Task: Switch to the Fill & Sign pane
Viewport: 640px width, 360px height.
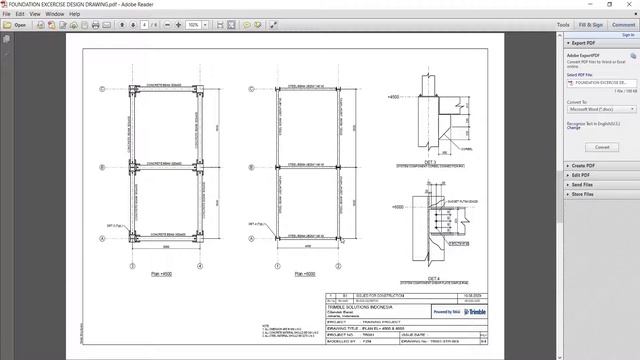Action: pyautogui.click(x=591, y=25)
